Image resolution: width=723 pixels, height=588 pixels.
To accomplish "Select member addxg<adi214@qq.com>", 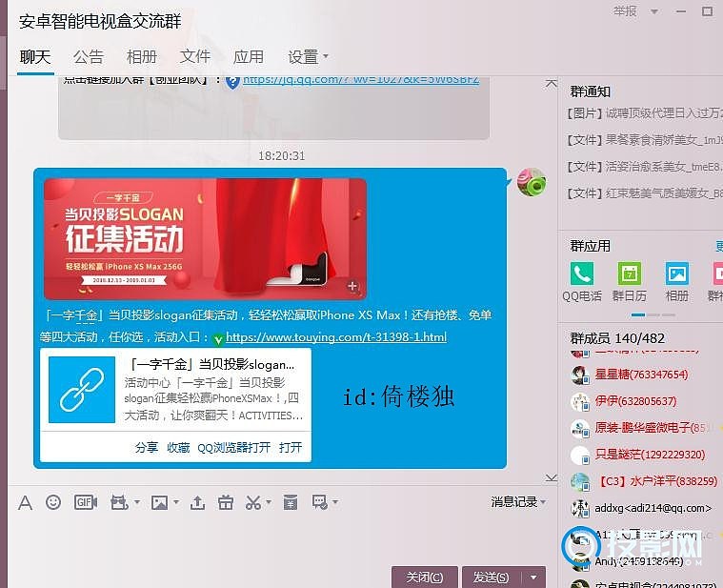I will [x=653, y=508].
